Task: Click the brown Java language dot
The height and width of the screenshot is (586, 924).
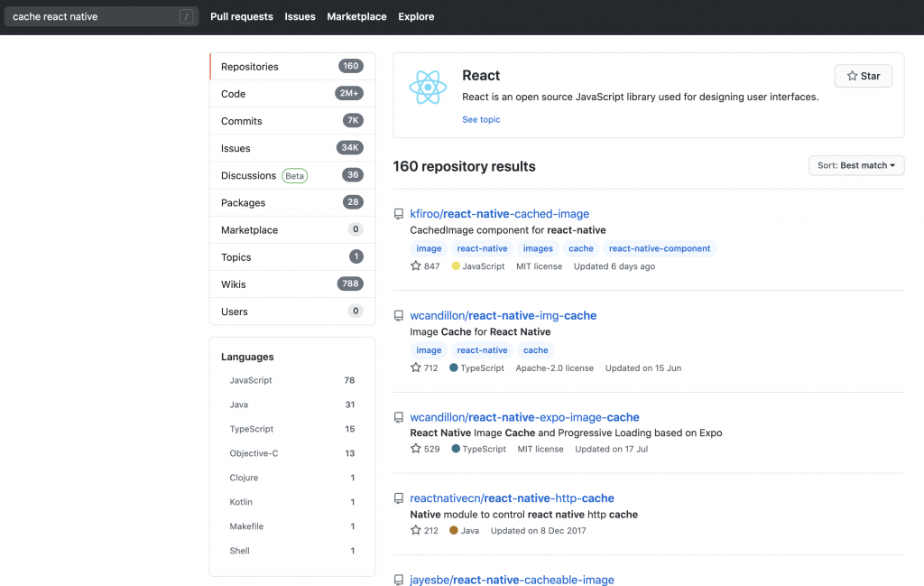Action: tap(454, 530)
